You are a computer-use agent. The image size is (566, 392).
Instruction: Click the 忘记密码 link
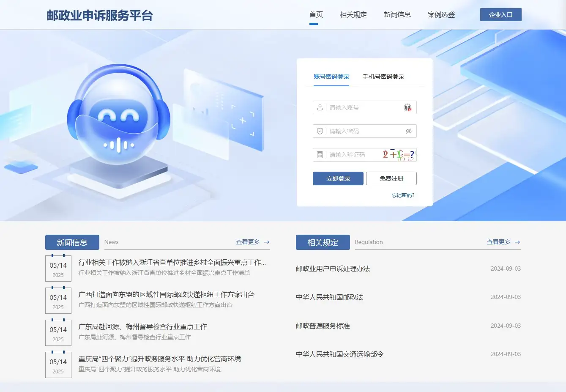pos(402,195)
